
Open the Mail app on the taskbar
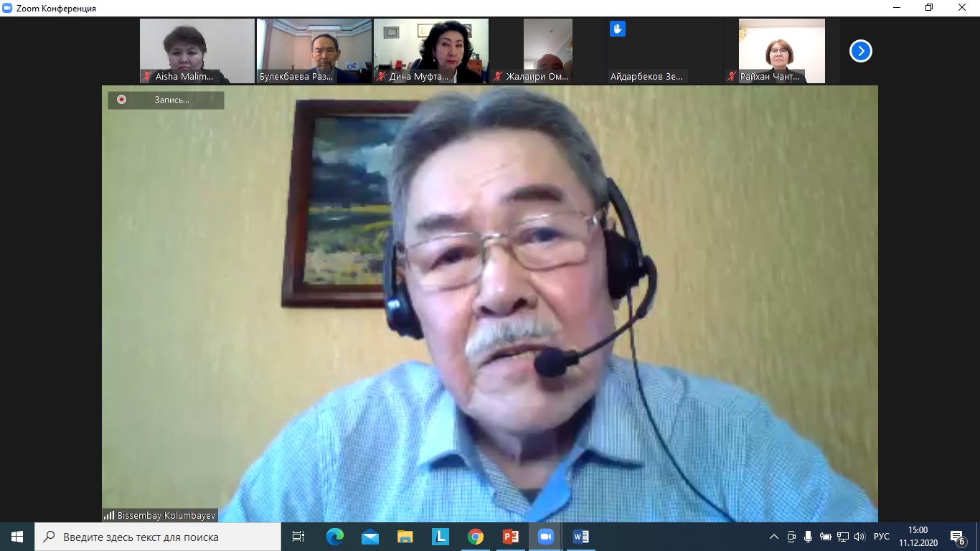369,537
